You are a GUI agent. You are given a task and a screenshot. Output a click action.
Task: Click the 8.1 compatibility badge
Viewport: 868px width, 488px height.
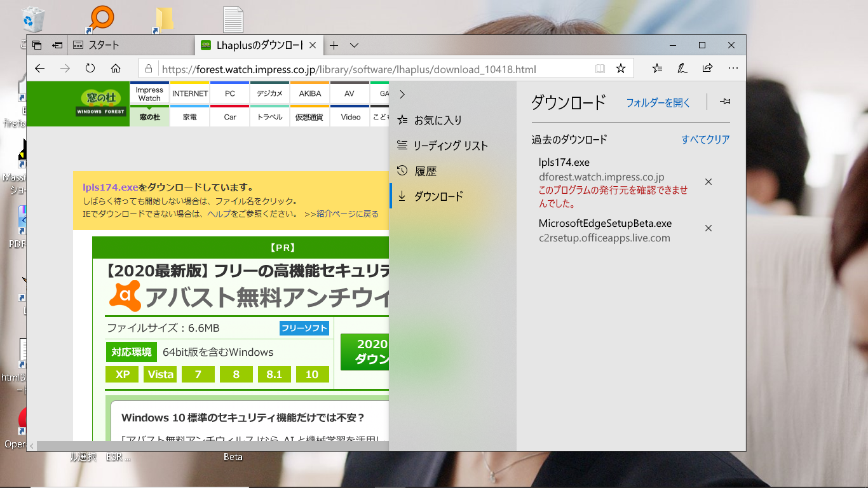[274, 374]
